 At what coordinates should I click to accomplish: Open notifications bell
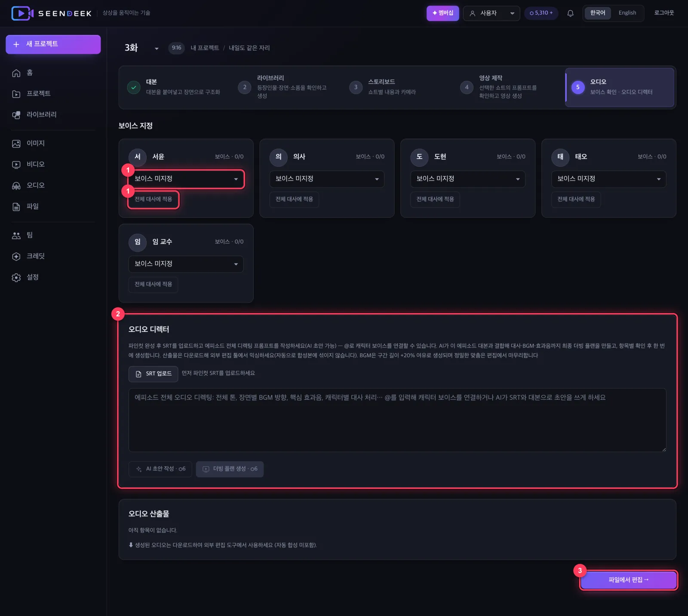coord(570,13)
